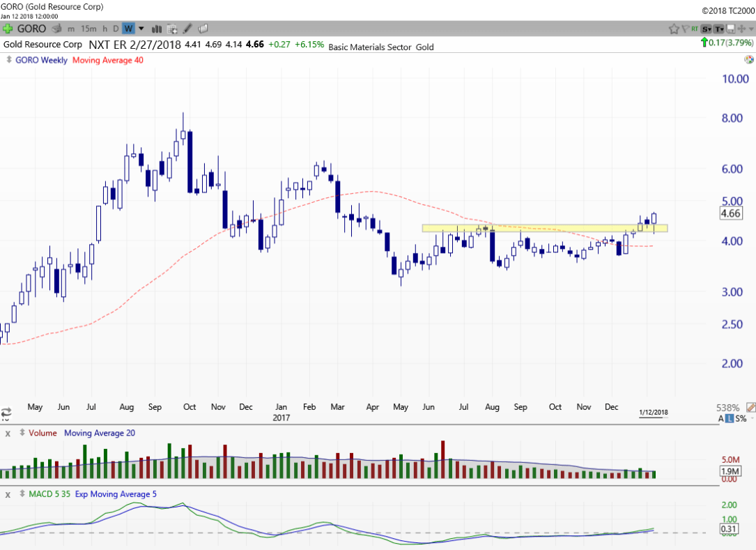Select the daily D timeframe
This screenshot has width=756, height=550.
[116, 29]
